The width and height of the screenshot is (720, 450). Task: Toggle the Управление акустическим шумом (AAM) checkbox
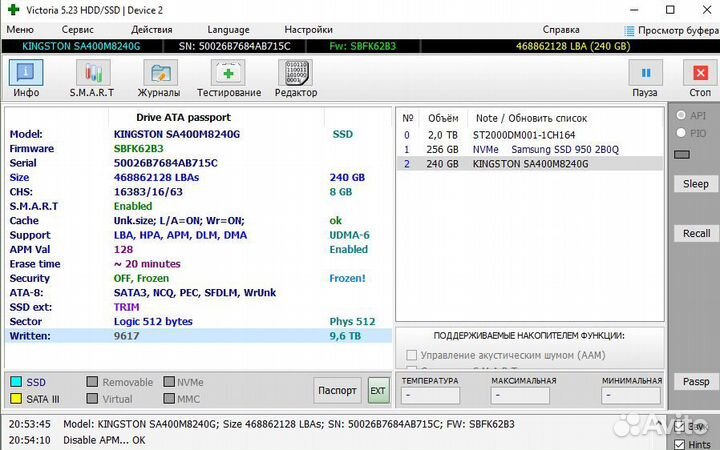coord(411,355)
